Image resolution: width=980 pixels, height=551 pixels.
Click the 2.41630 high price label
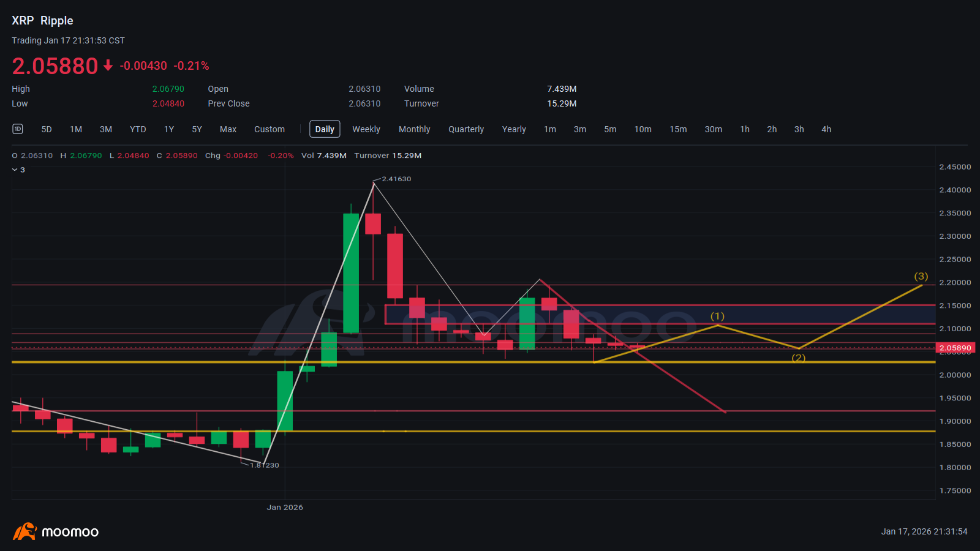(x=396, y=179)
